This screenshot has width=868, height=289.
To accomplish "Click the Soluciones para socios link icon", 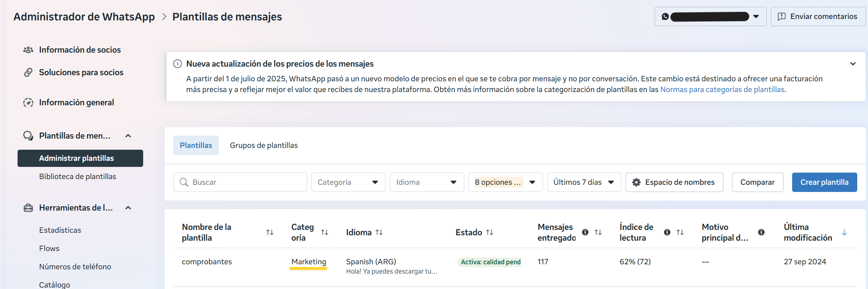I will coord(28,72).
